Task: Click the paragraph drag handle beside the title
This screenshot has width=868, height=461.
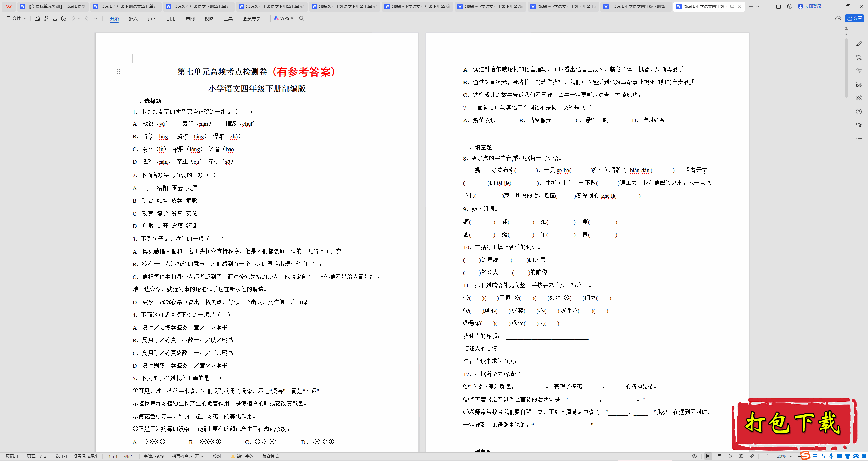Action: click(x=119, y=72)
